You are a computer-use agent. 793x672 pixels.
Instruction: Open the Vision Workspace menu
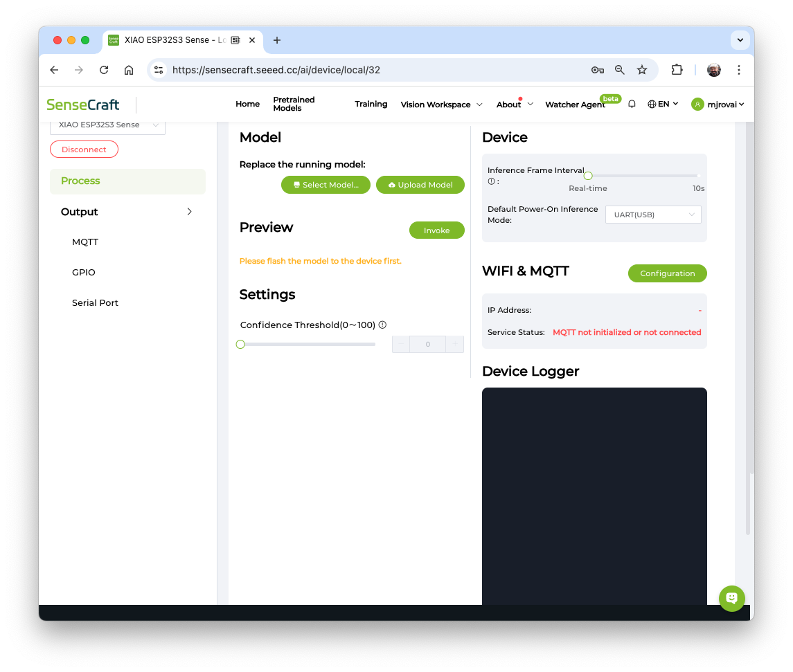[440, 105]
